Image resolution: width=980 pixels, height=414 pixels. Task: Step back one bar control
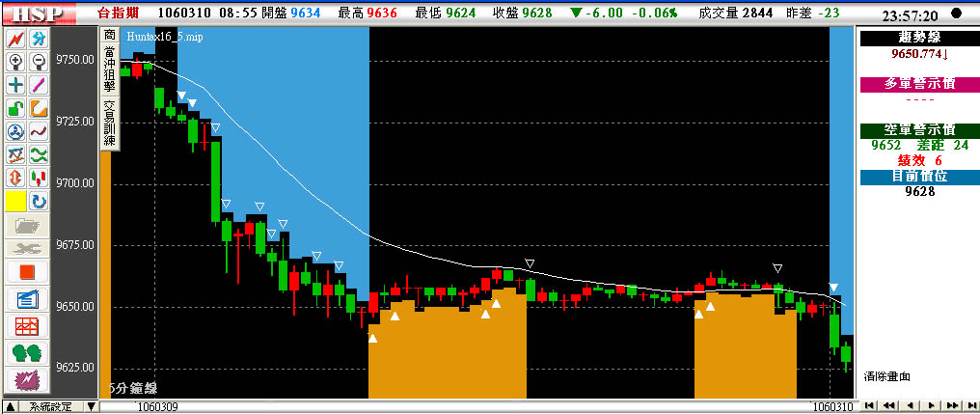[911, 406]
